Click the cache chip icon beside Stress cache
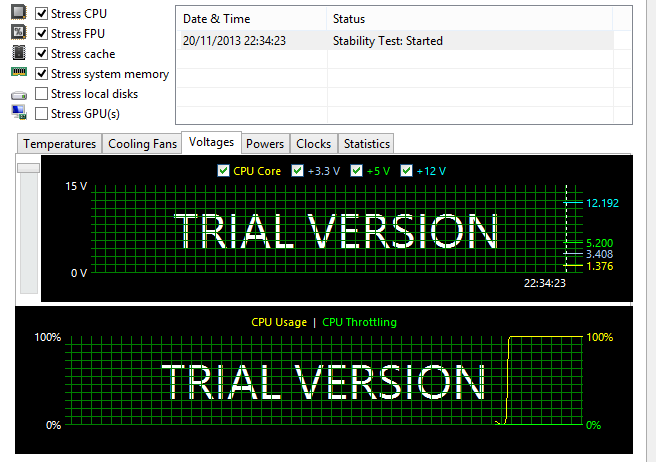Screen dimensions: 656x462 (x=18, y=54)
